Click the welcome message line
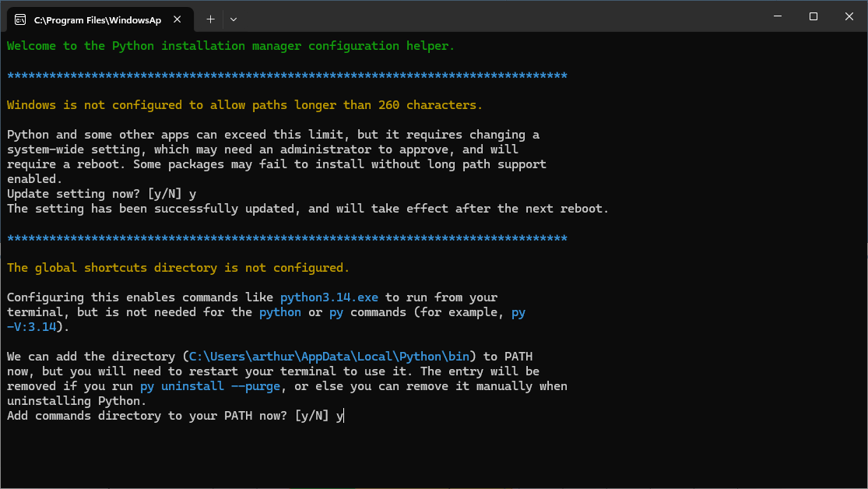 click(x=231, y=46)
